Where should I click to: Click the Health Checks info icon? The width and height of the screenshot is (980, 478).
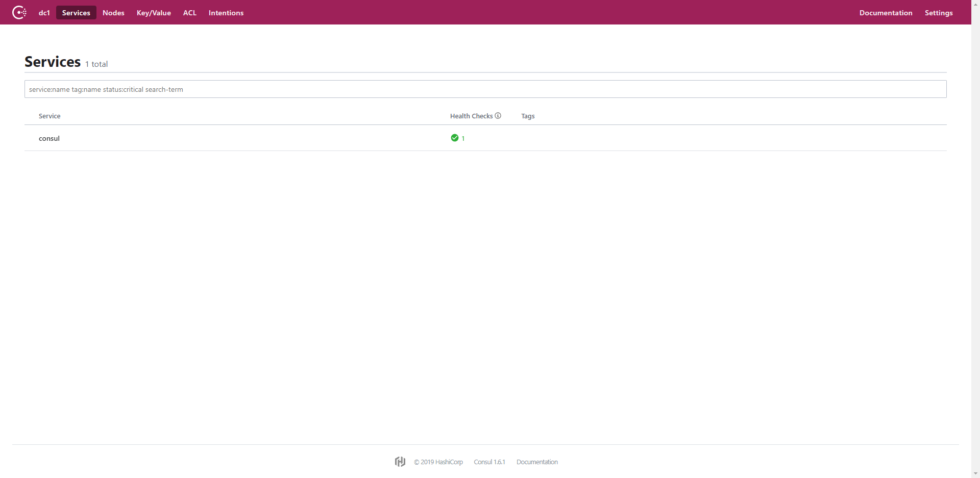pos(498,116)
